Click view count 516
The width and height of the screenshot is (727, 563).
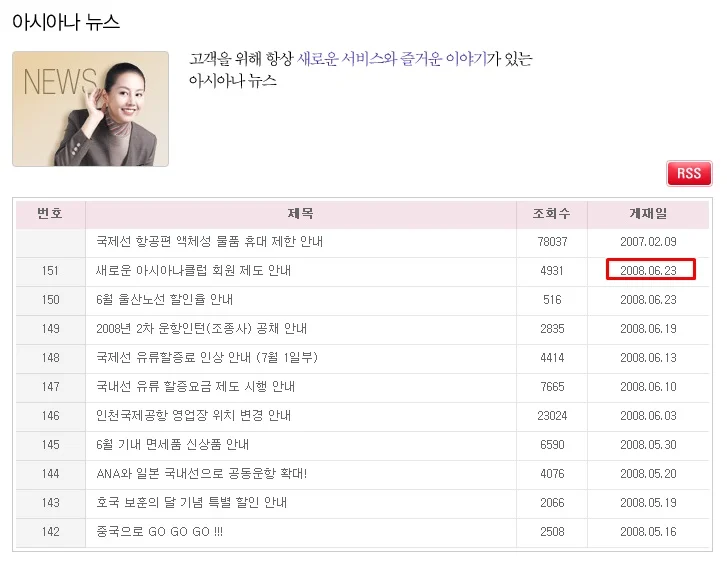coord(552,300)
